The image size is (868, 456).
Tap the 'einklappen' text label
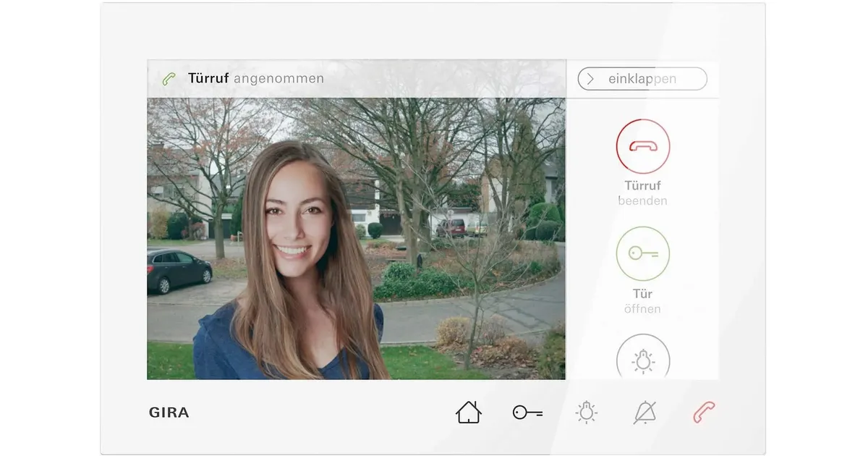[642, 79]
